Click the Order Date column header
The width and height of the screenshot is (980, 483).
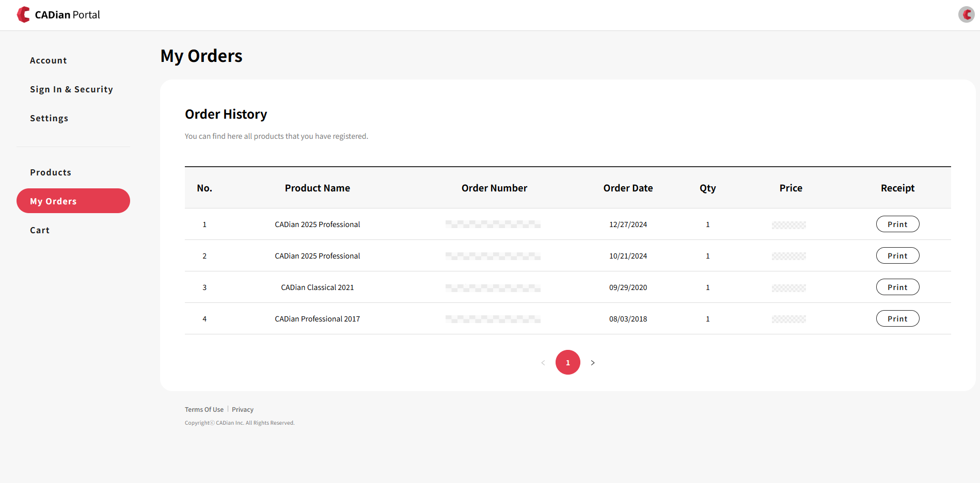[628, 188]
